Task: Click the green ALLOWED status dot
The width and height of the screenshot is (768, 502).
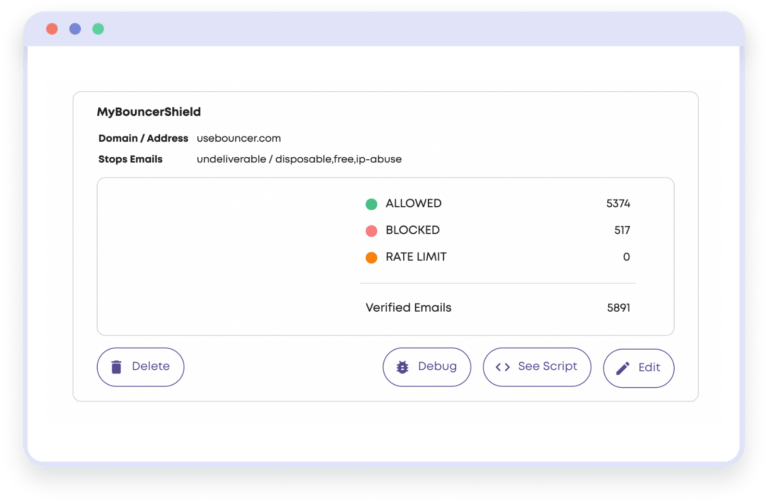Action: (x=371, y=204)
